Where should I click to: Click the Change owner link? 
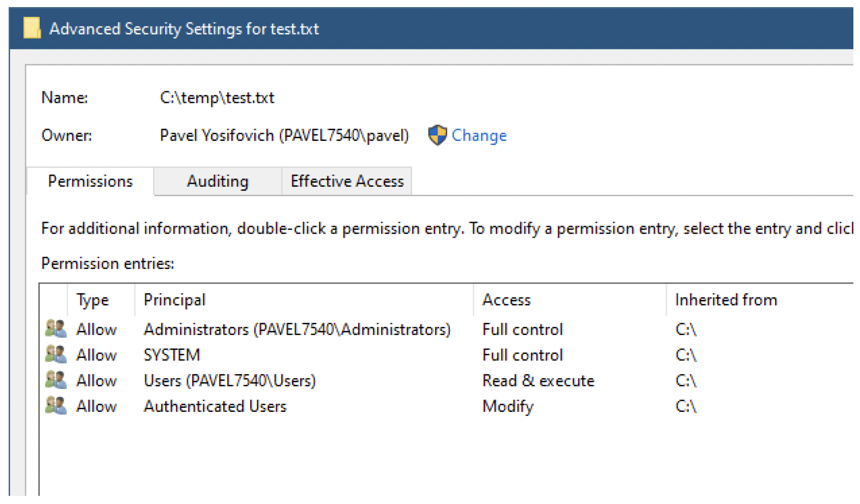click(x=479, y=135)
